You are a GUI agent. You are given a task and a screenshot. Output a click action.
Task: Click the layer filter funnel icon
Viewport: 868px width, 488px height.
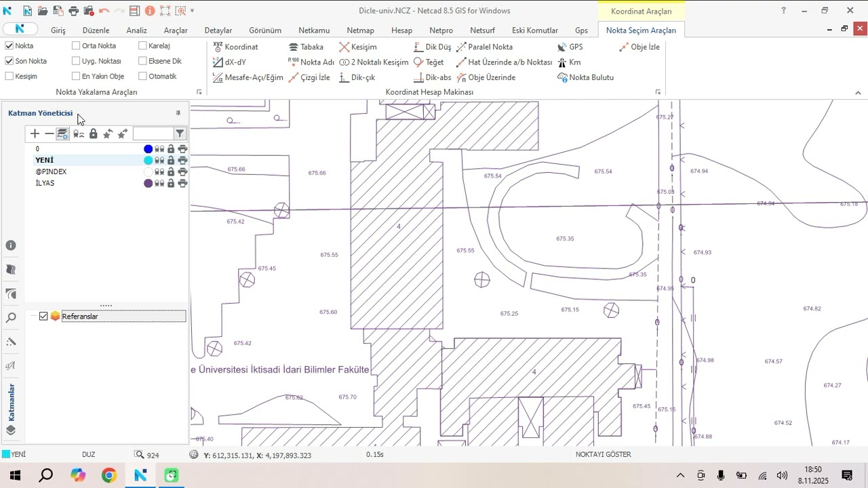pos(180,134)
